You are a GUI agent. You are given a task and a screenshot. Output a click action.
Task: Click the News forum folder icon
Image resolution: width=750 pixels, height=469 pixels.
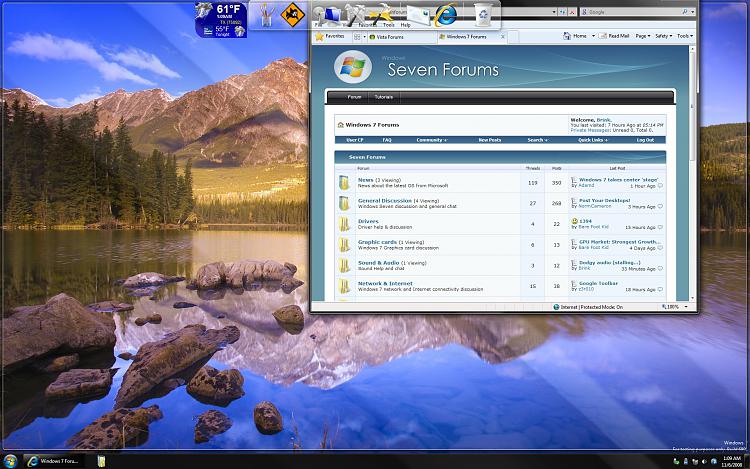(344, 183)
